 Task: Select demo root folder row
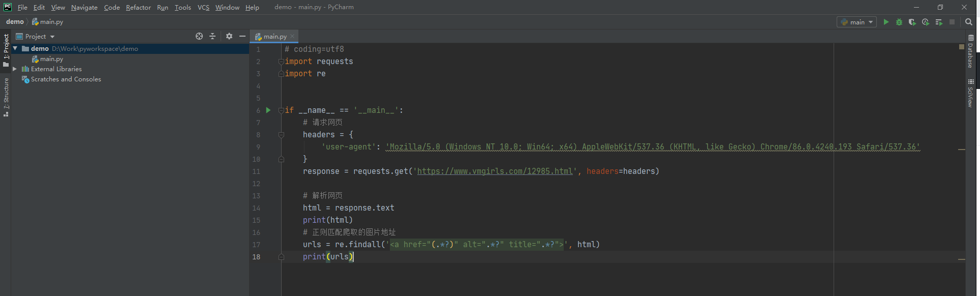coord(130,48)
